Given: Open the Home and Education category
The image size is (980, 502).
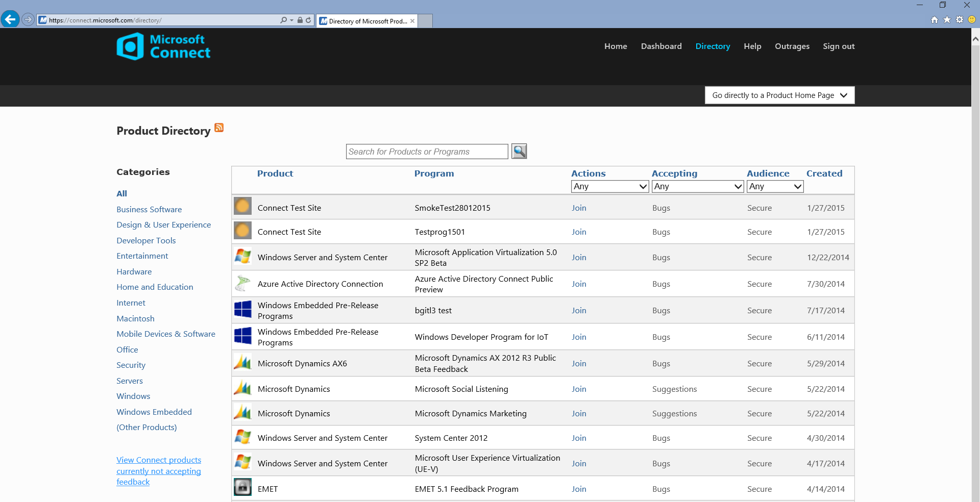Looking at the screenshot, I should point(155,287).
